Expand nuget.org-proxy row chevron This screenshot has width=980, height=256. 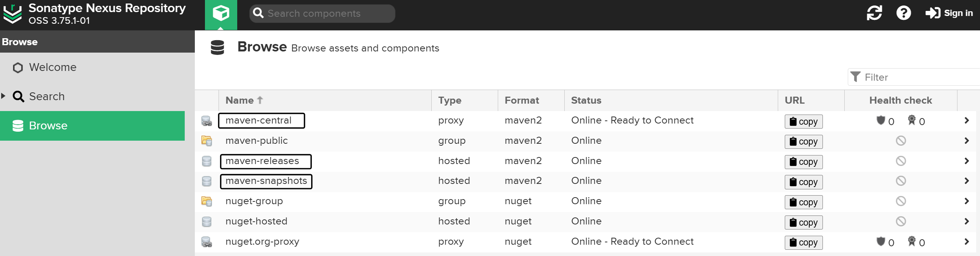967,242
